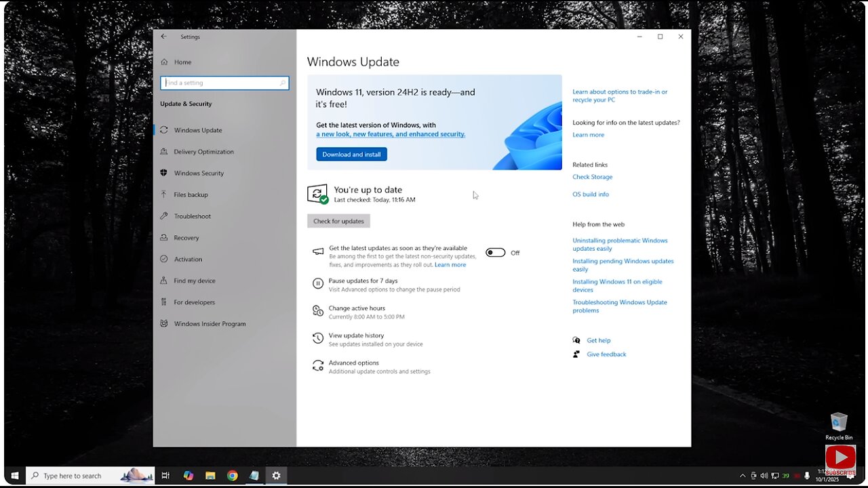Open trade-in or recycle your PC link
The image size is (868, 488).
(620, 96)
